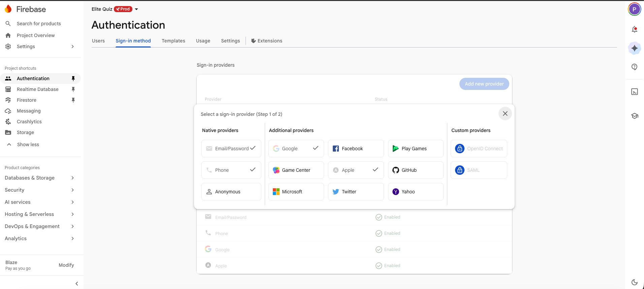Viewport: 644px width, 289px height.
Task: Click the Phone row in provider table
Action: tap(354, 233)
